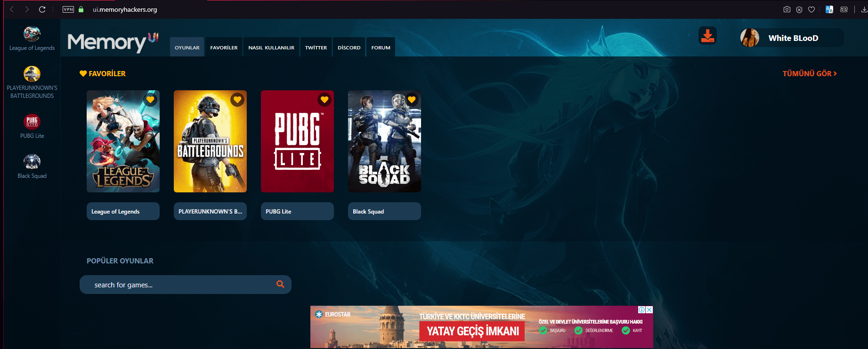Click the user profile avatar

pyautogui.click(x=749, y=38)
